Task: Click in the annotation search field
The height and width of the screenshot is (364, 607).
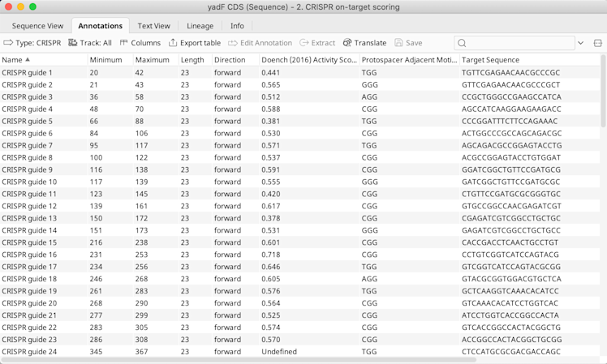Action: tap(519, 43)
